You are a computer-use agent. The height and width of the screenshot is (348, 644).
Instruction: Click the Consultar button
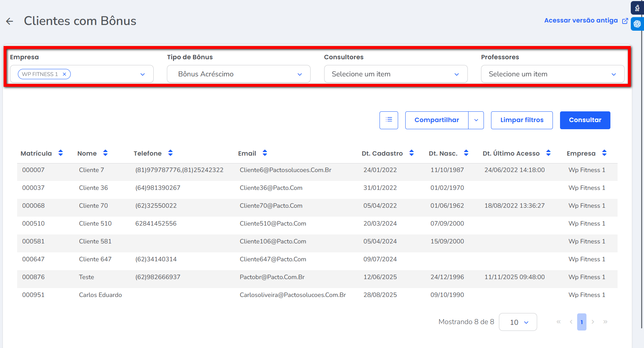pyautogui.click(x=585, y=120)
